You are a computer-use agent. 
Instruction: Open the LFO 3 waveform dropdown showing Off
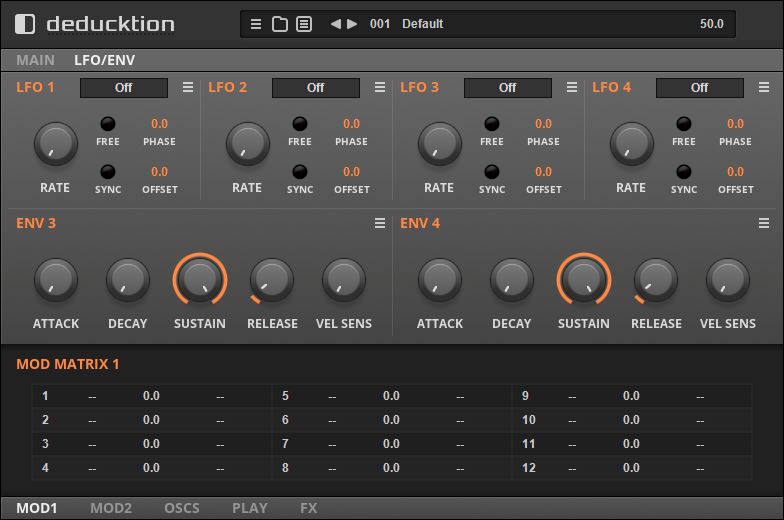(508, 88)
